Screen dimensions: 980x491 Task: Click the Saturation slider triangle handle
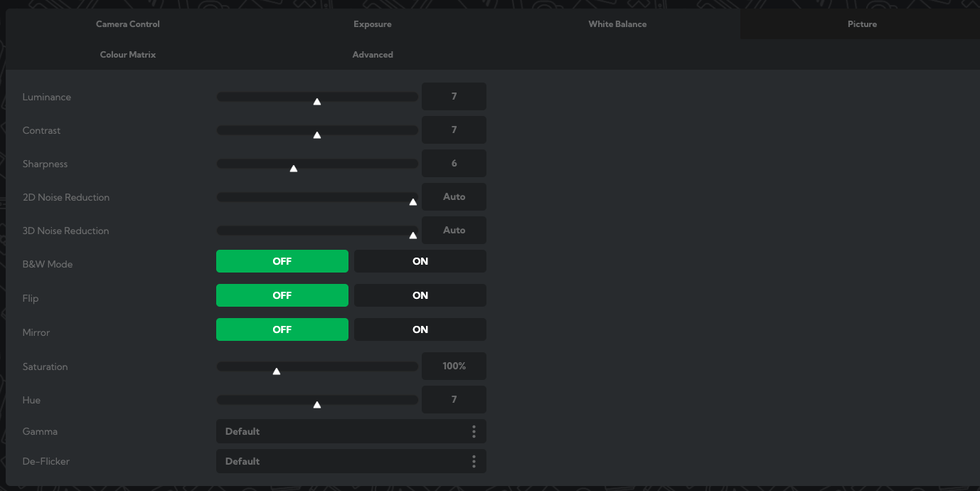(x=277, y=371)
